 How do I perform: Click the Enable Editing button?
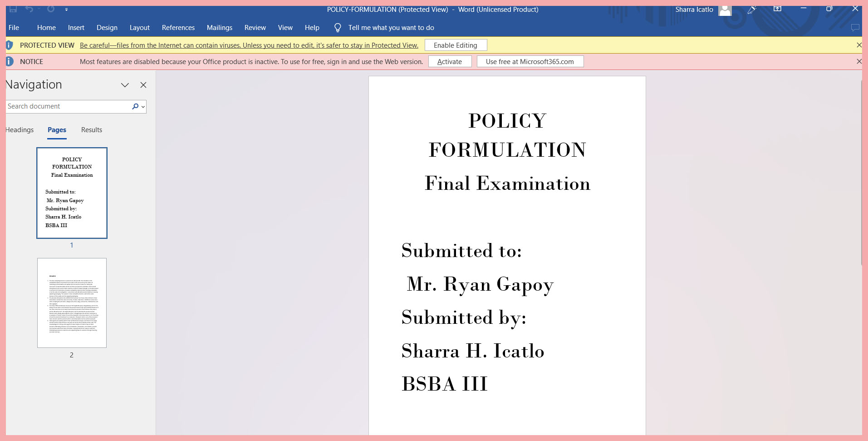coord(456,45)
